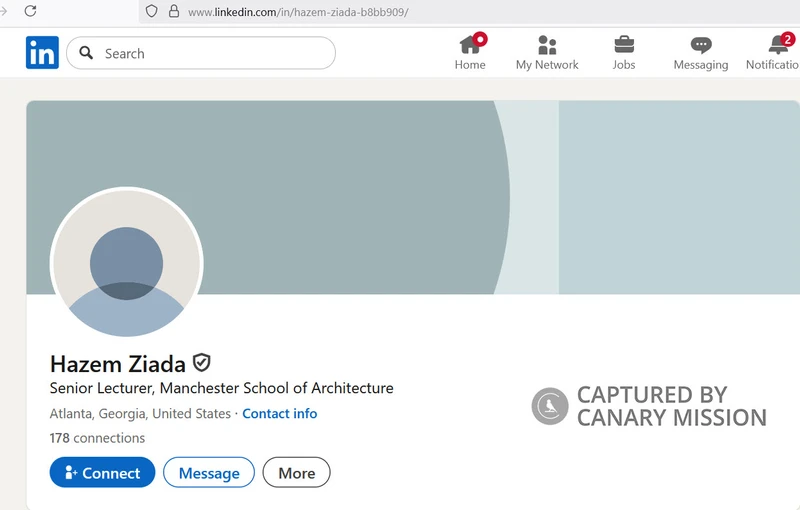
Task: Open Messaging speech bubble icon
Action: 701,45
